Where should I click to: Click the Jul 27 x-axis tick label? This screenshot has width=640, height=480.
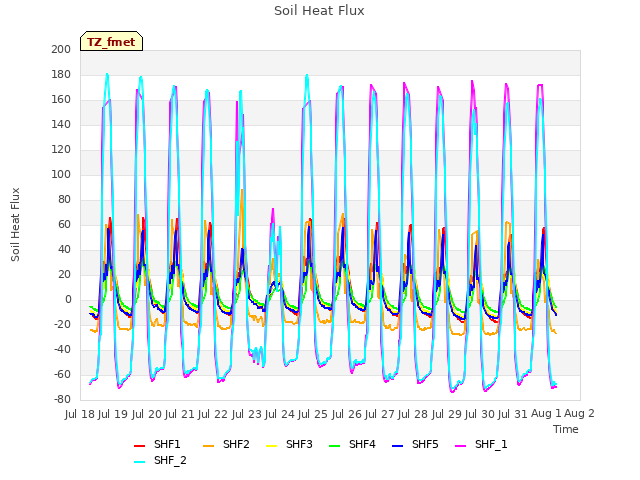click(380, 414)
